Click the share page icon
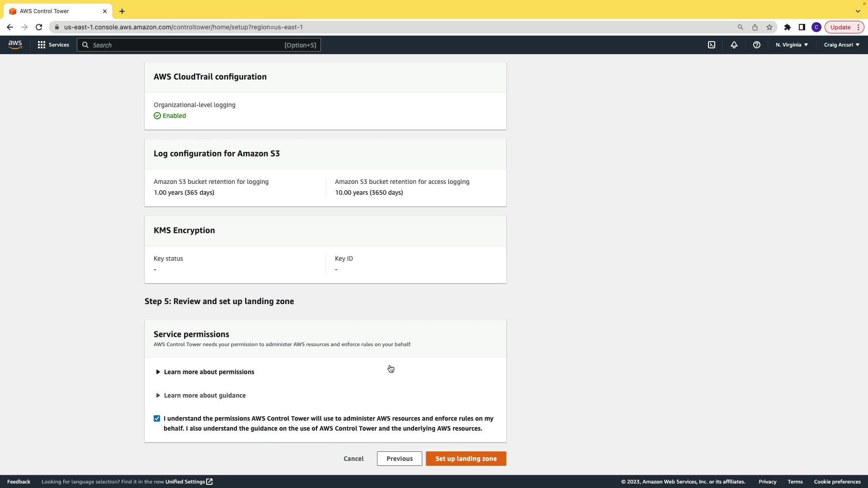 coord(755,27)
